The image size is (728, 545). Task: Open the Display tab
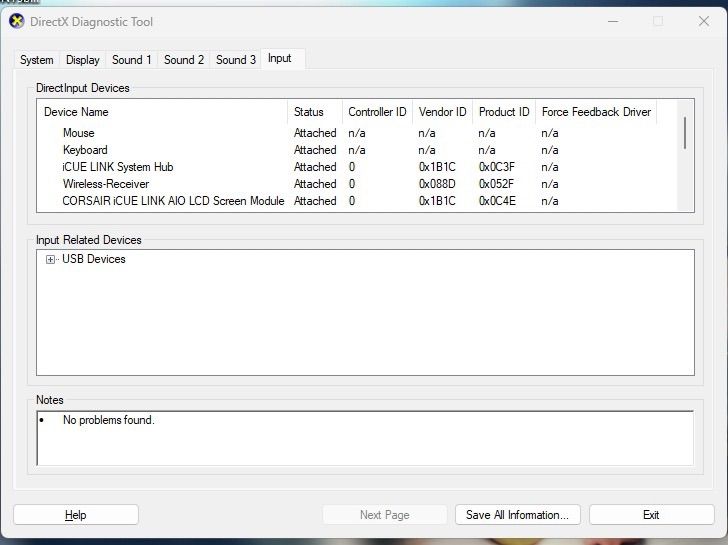(x=83, y=60)
